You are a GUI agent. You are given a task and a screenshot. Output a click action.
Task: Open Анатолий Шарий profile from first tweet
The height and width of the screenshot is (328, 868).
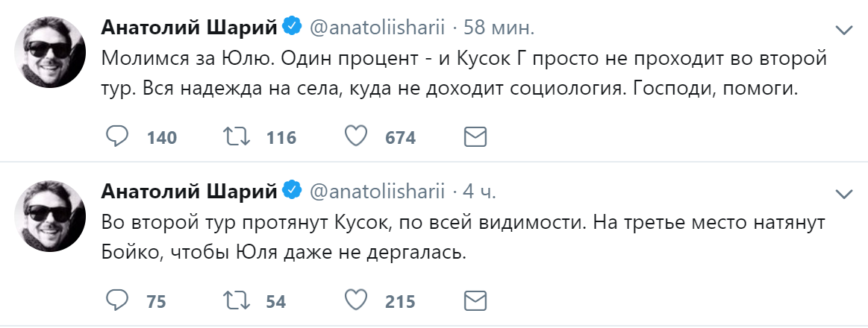pyautogui.click(x=190, y=28)
